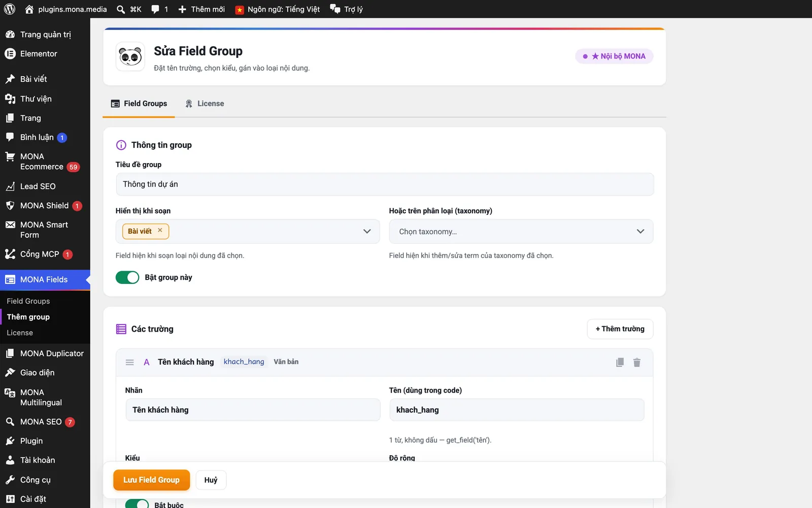The image size is (812, 508).
Task: Toggle the Bắt buộc switch
Action: 137,504
